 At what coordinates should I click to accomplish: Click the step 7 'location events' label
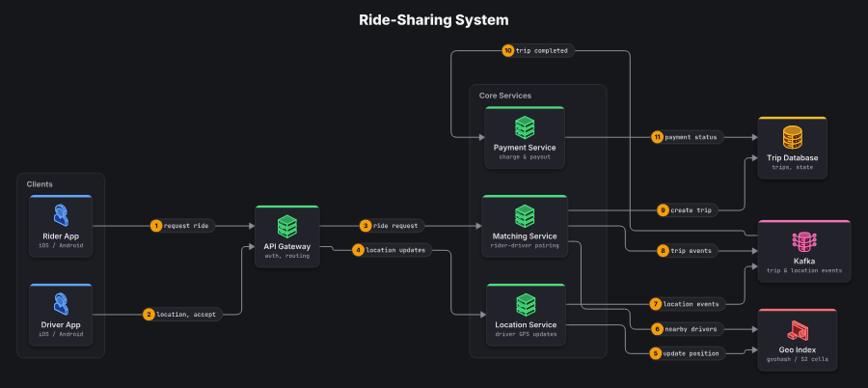coord(687,304)
